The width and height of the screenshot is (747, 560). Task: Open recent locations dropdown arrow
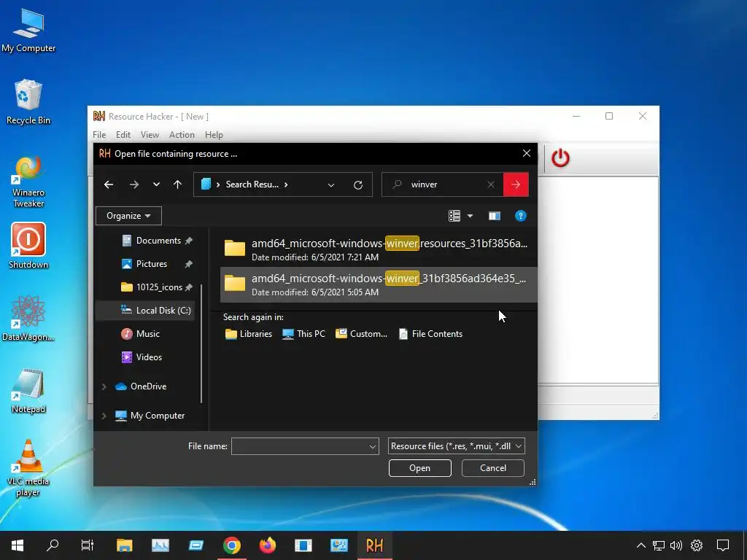coord(156,184)
